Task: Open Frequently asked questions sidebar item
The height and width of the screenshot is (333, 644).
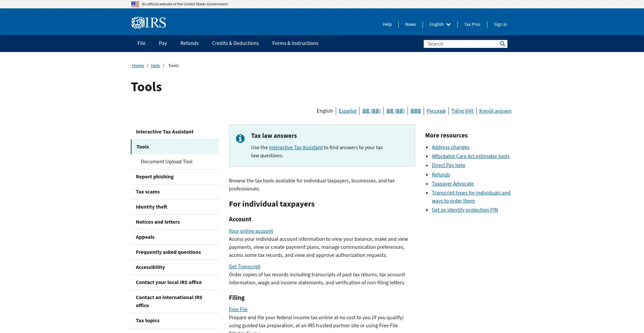Action: 175,252
